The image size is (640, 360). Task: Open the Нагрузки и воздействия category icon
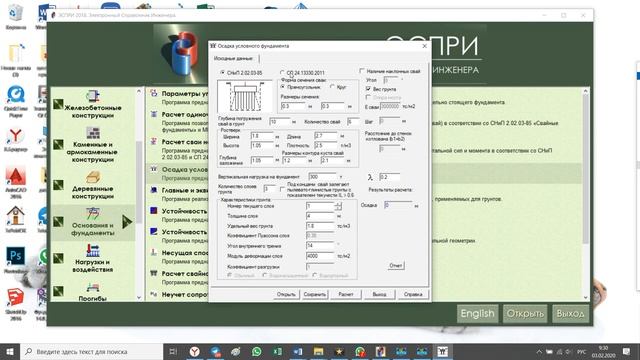[93, 251]
